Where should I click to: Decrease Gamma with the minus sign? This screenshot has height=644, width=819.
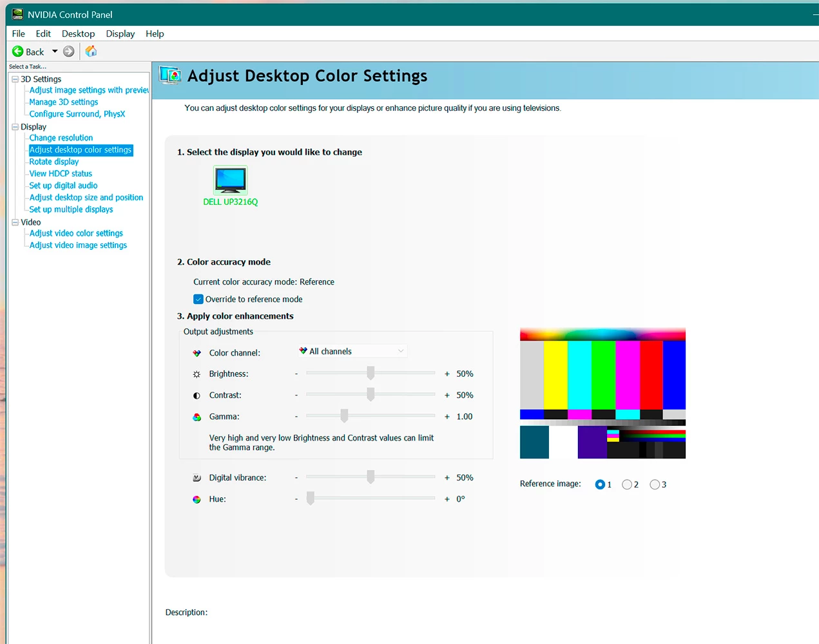tap(296, 417)
